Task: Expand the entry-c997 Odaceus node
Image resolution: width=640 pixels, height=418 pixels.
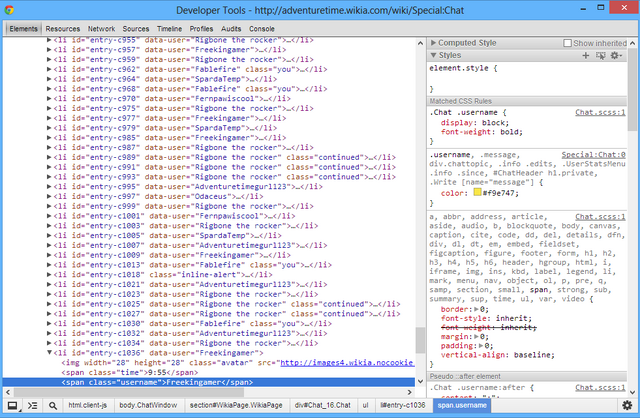Action: [49, 196]
